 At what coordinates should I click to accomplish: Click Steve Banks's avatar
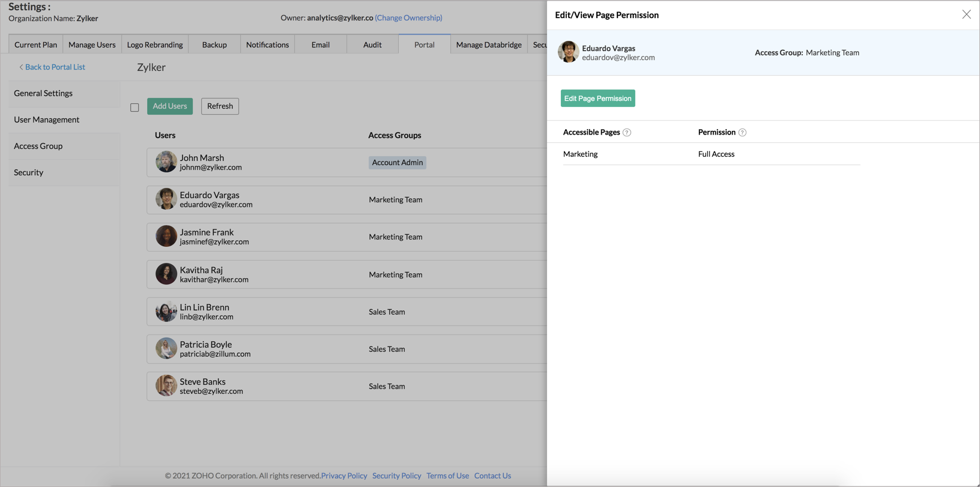(x=166, y=386)
